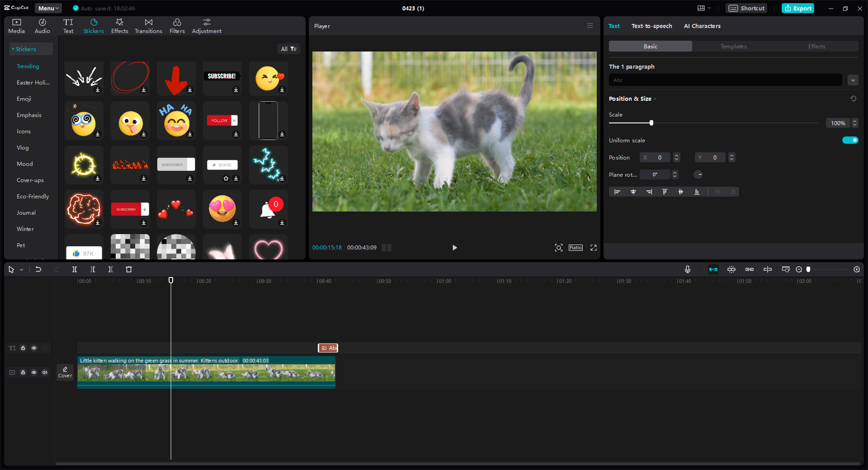Click the zoom out timeline icon

pos(799,269)
